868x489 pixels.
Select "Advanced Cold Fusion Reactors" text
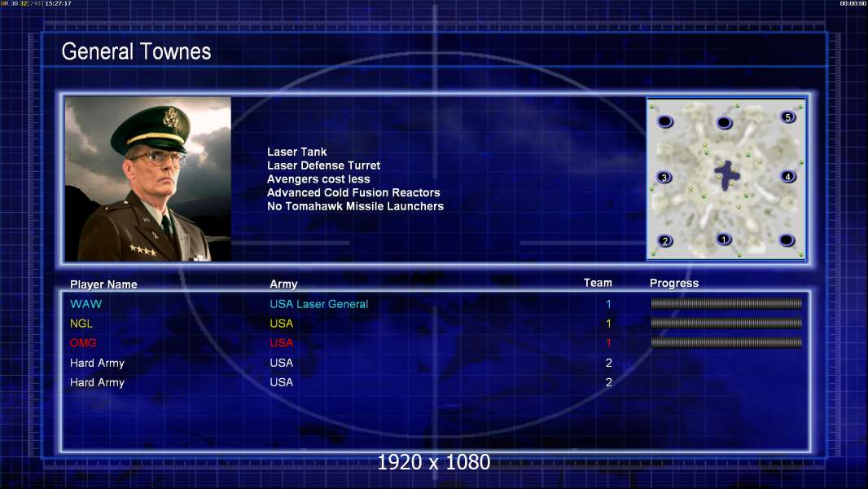pos(353,192)
